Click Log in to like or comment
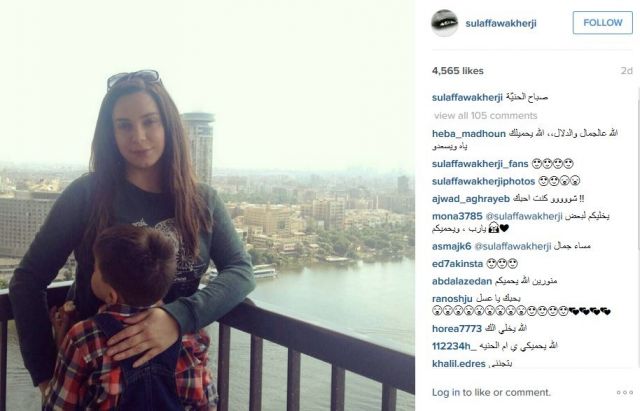Screen dimensions: 640x411 (x=491, y=393)
